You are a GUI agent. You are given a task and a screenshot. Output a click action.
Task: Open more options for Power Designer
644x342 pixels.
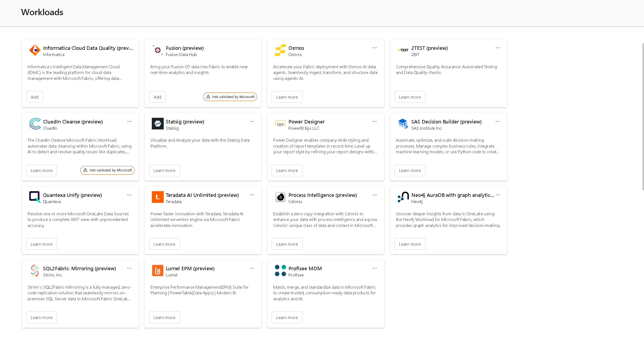coord(374,122)
